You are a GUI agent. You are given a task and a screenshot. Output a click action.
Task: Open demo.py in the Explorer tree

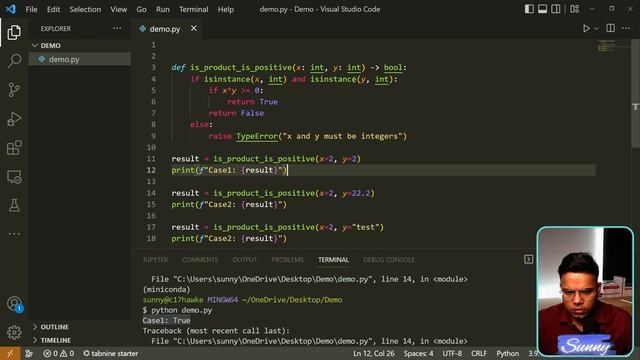pyautogui.click(x=80, y=59)
